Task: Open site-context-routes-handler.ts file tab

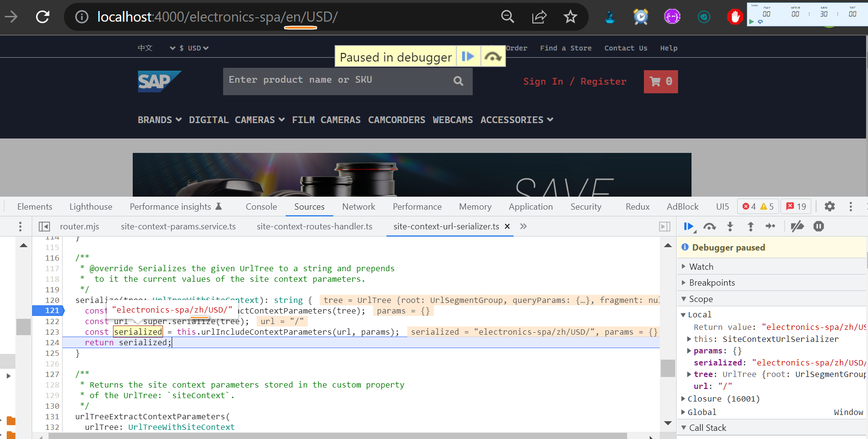Action: click(314, 226)
